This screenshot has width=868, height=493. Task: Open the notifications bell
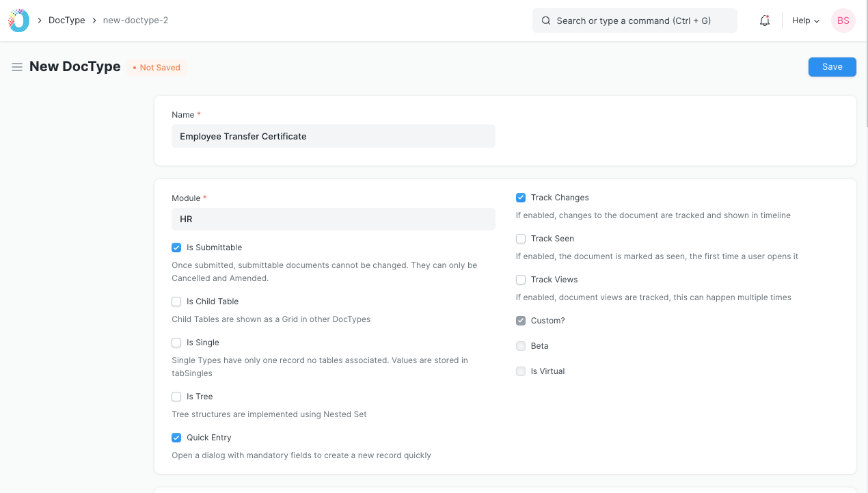pyautogui.click(x=765, y=21)
